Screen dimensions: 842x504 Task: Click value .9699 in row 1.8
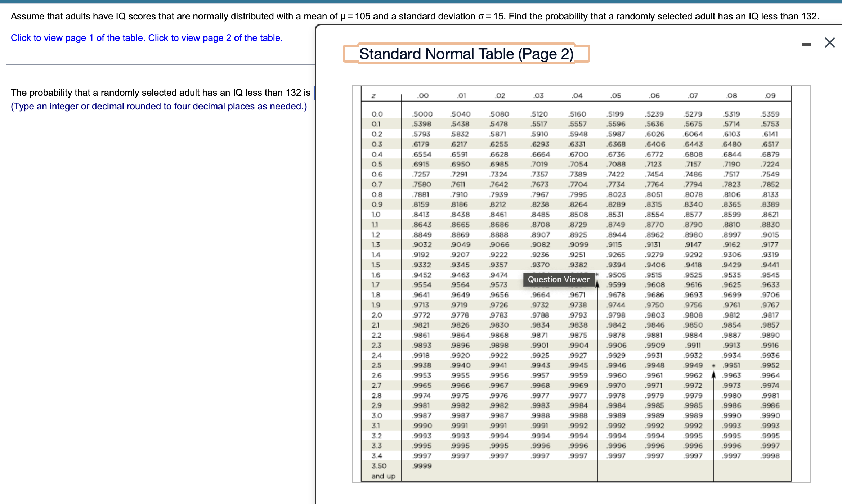732,295
